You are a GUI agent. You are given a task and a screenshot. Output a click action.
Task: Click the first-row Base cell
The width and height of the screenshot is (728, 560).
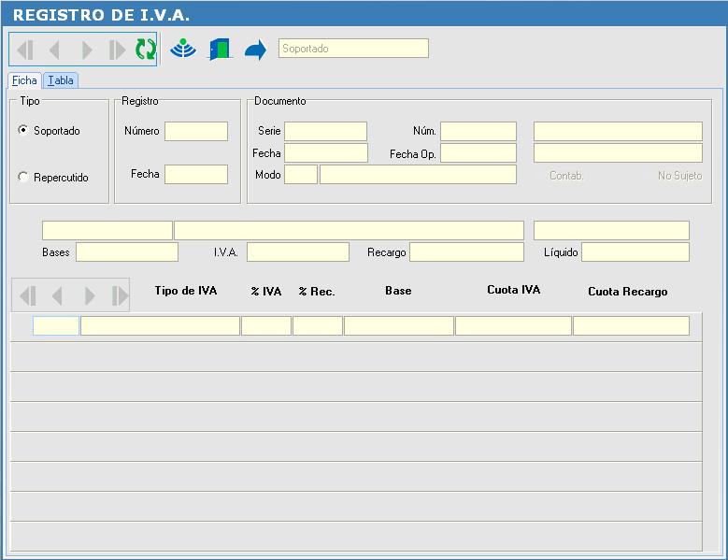click(x=399, y=325)
